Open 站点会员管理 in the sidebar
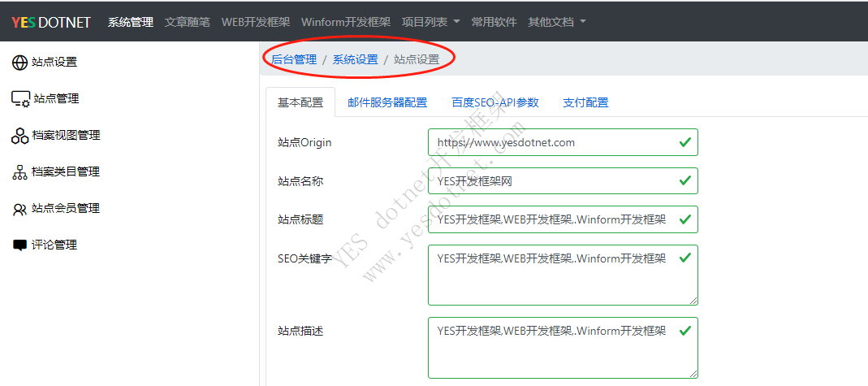 click(x=66, y=208)
